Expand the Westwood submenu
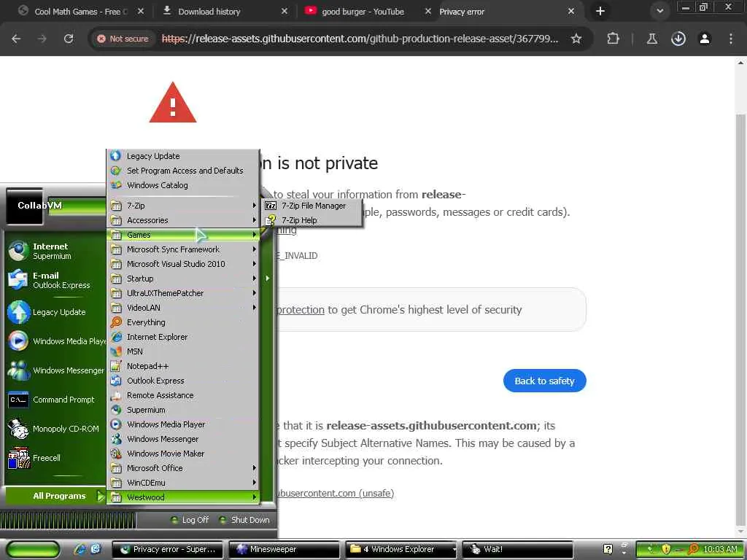Screen dimensions: 747x560 click(x=183, y=497)
